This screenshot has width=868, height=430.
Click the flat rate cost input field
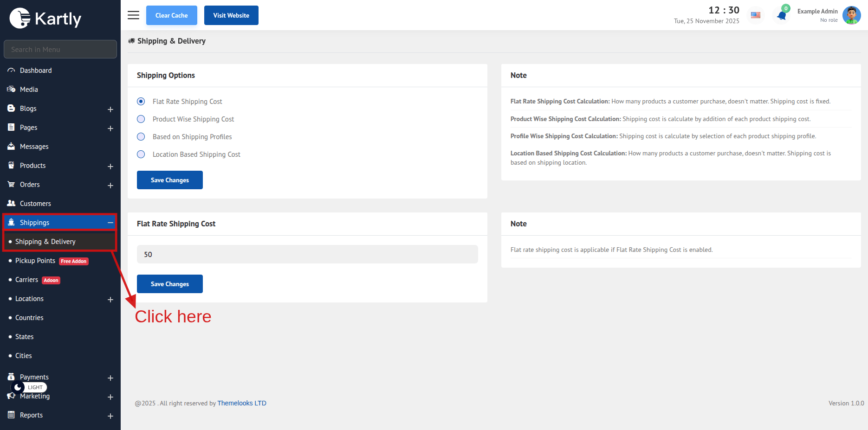tap(307, 254)
